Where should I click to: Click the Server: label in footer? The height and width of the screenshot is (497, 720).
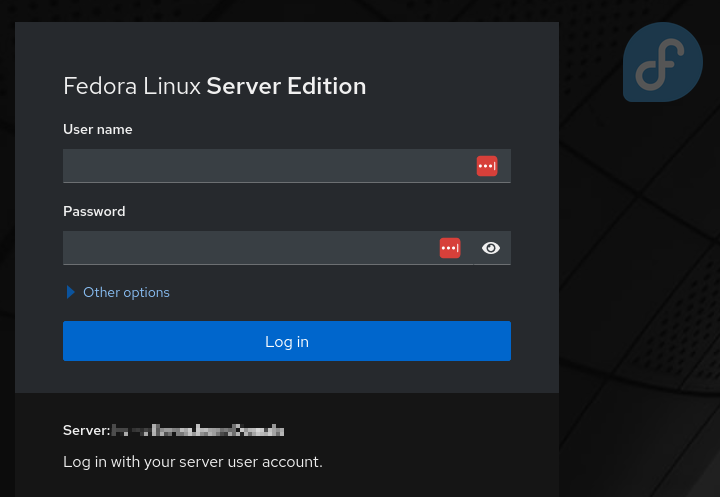coord(86,430)
